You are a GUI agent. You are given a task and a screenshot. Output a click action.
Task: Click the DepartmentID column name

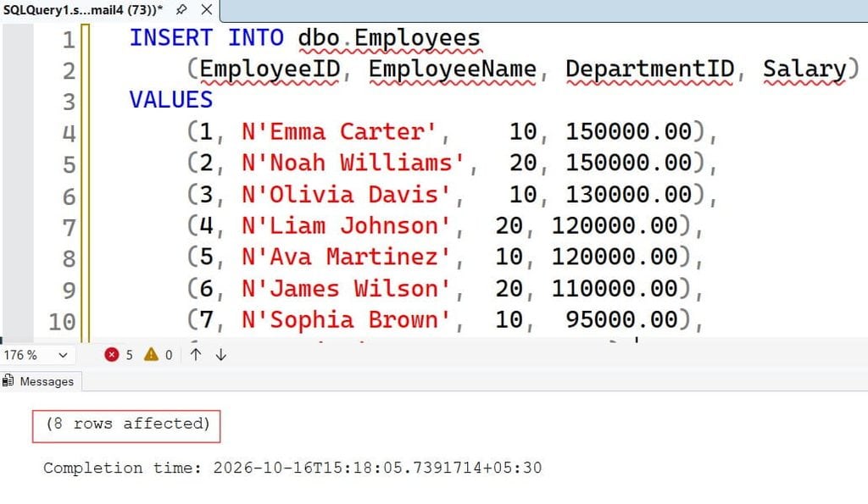[650, 69]
